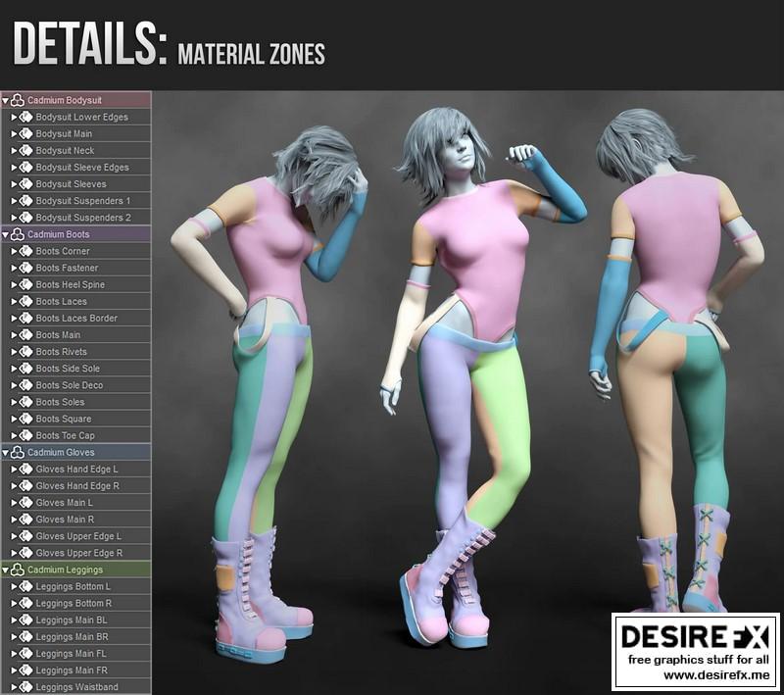Click the Bodysuit Neck surface icon

click(25, 151)
